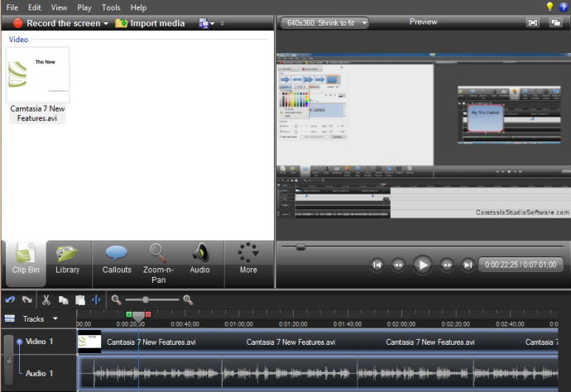Open the Help menu
571x392 pixels.
click(x=138, y=7)
